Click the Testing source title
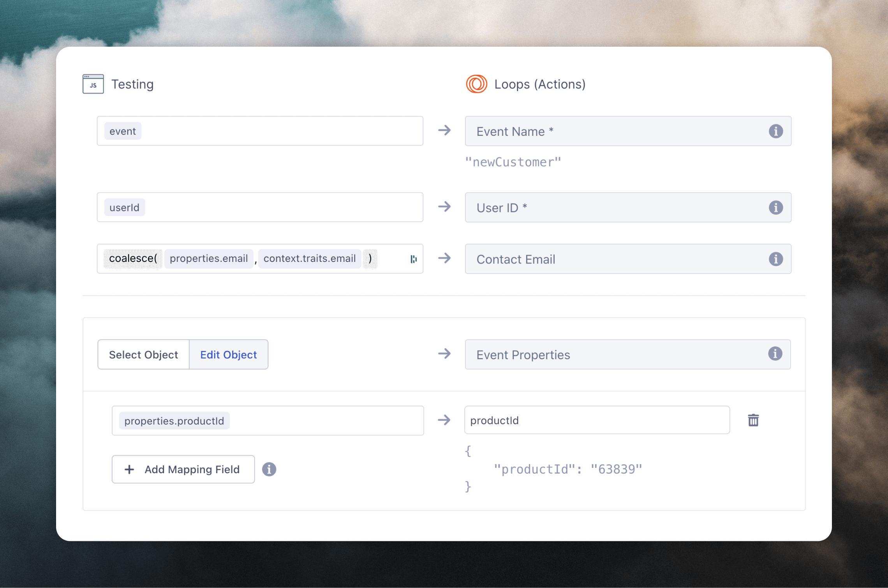The image size is (888, 588). [132, 84]
